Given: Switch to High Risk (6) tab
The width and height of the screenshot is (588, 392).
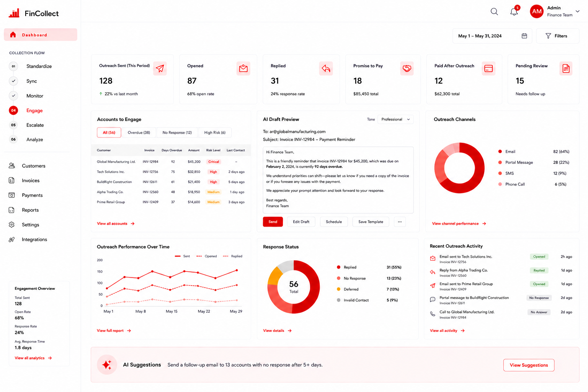Looking at the screenshot, I should click(215, 132).
